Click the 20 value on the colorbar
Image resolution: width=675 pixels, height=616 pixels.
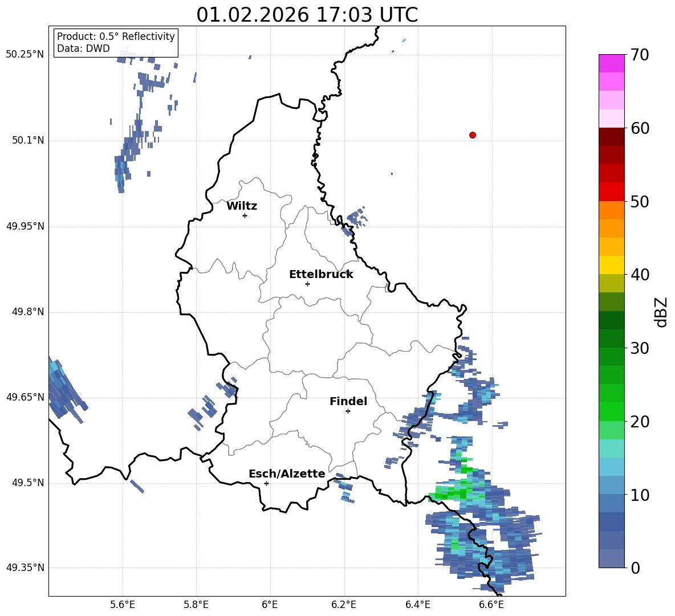click(x=640, y=422)
